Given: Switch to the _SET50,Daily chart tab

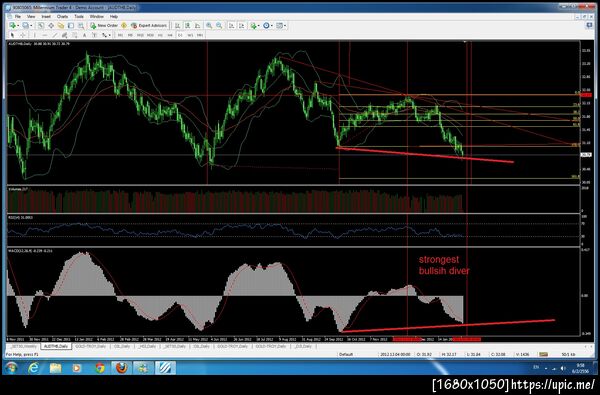Looking at the screenshot, I should click(174, 346).
